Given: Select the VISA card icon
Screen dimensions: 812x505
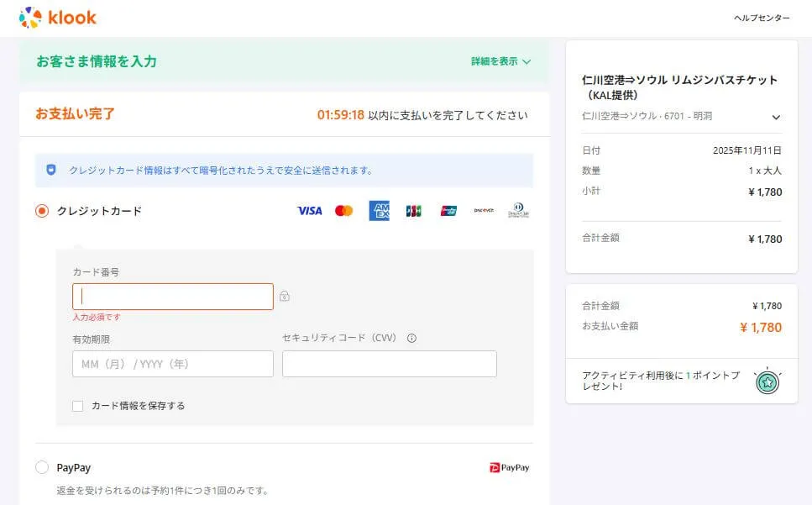Looking at the screenshot, I should click(x=309, y=211).
